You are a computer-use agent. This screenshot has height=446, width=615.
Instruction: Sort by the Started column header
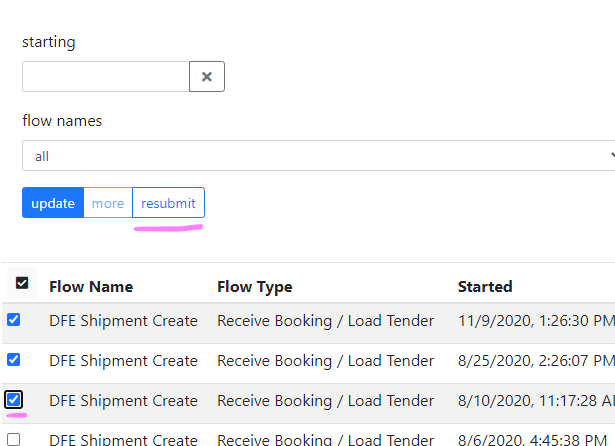coord(485,287)
